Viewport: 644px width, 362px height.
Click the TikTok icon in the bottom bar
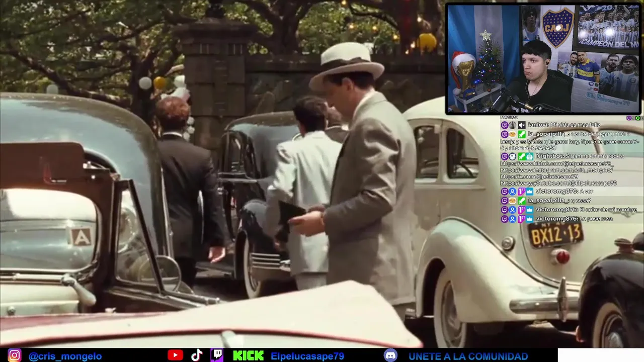[197, 355]
